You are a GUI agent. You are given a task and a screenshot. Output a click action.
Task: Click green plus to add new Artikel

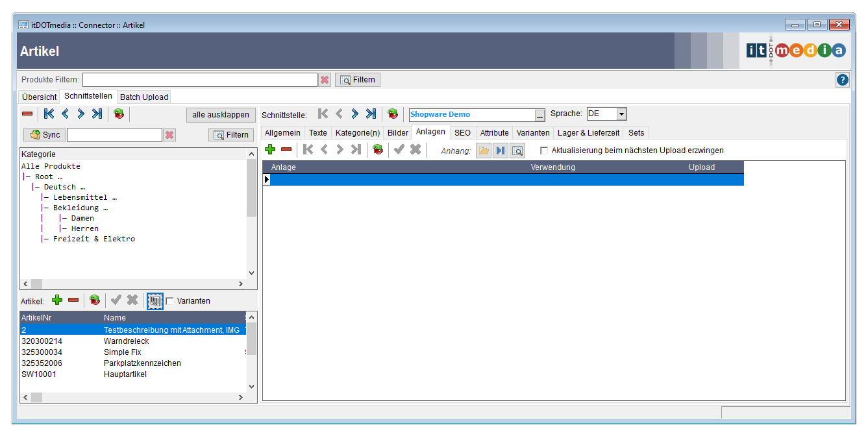coord(57,300)
